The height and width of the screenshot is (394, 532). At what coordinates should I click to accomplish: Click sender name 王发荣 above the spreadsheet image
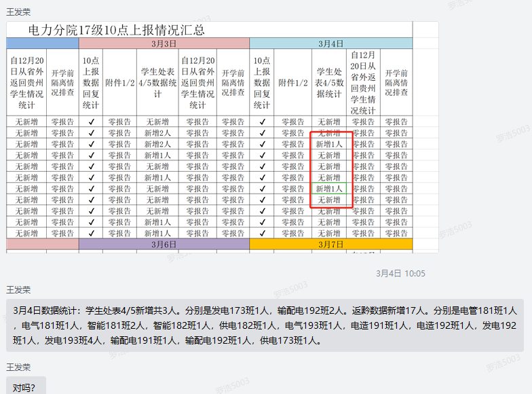18,12
